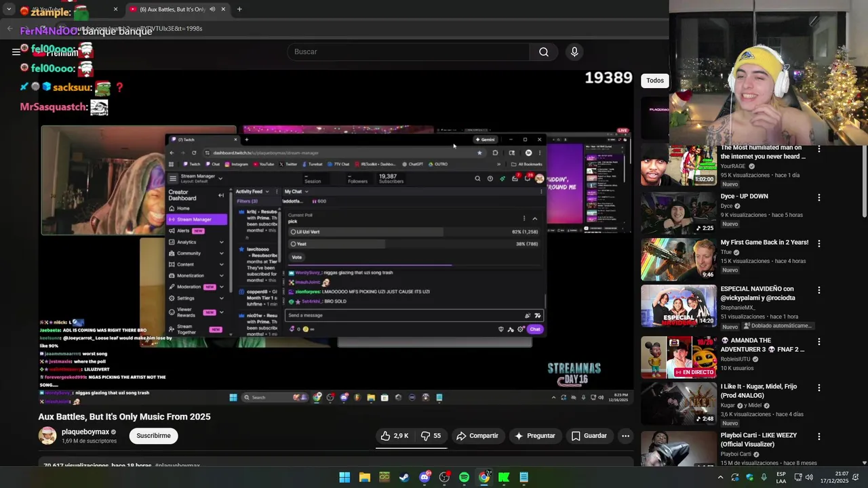Open more actions ellipsis beside Guardar
Screen dimensions: 868x488
(x=625, y=436)
